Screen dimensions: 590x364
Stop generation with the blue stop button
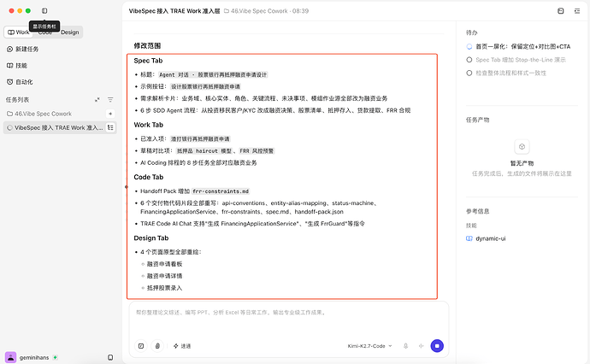pyautogui.click(x=437, y=346)
